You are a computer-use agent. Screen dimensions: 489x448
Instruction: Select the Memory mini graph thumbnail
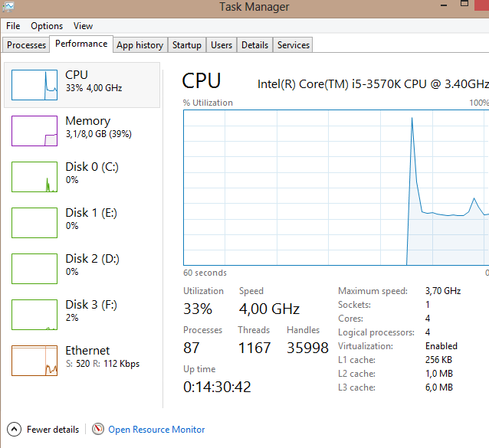point(34,131)
